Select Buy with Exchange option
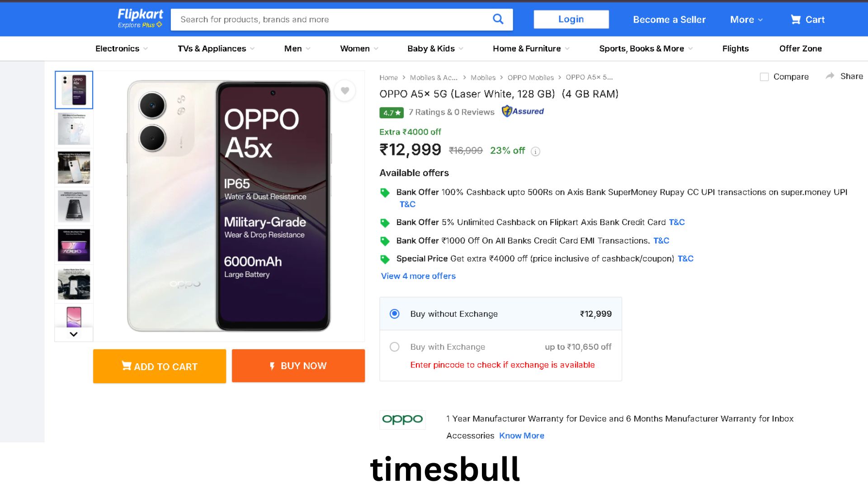868x488 pixels. click(x=395, y=347)
